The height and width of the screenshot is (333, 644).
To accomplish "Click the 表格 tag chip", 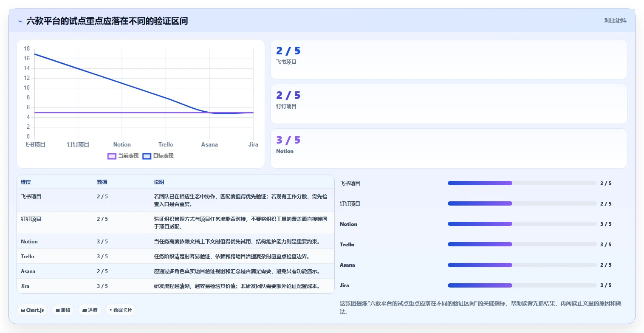I will 63,310.
